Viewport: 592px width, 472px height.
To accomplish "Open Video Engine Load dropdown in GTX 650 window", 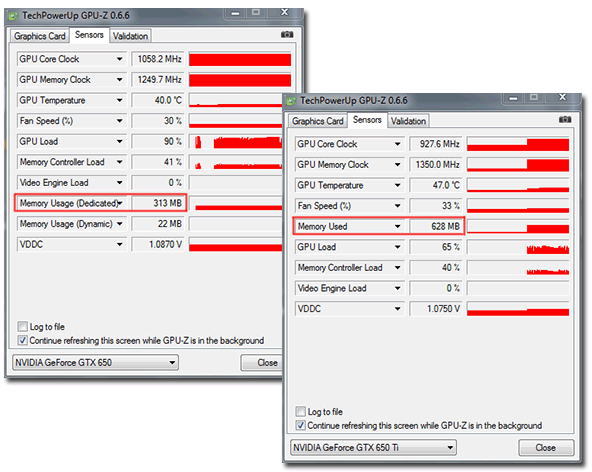I will tap(119, 183).
